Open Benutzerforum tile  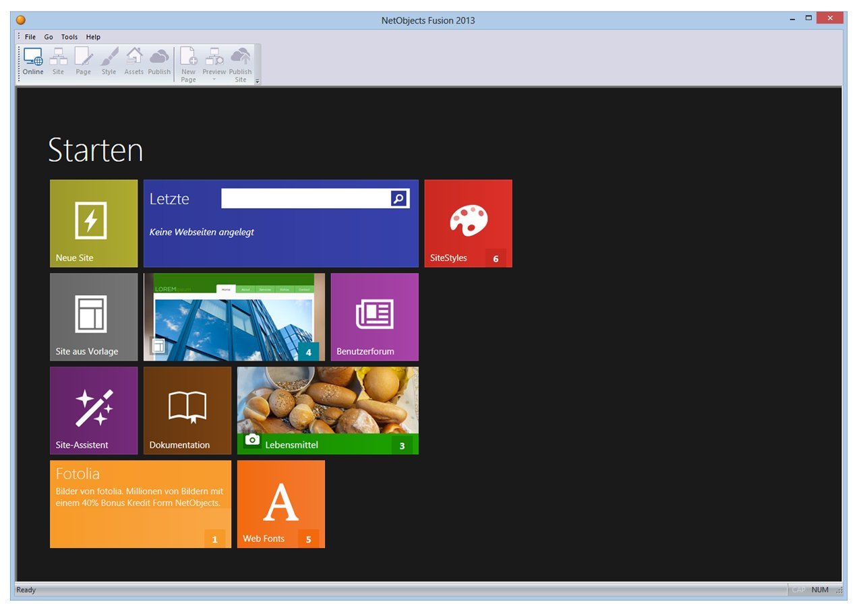pos(374,317)
